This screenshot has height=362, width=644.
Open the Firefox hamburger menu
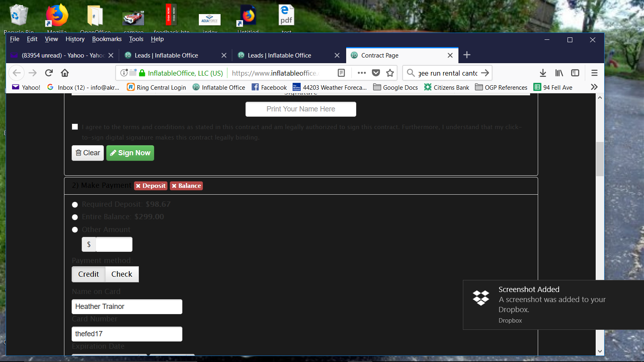[x=594, y=73]
